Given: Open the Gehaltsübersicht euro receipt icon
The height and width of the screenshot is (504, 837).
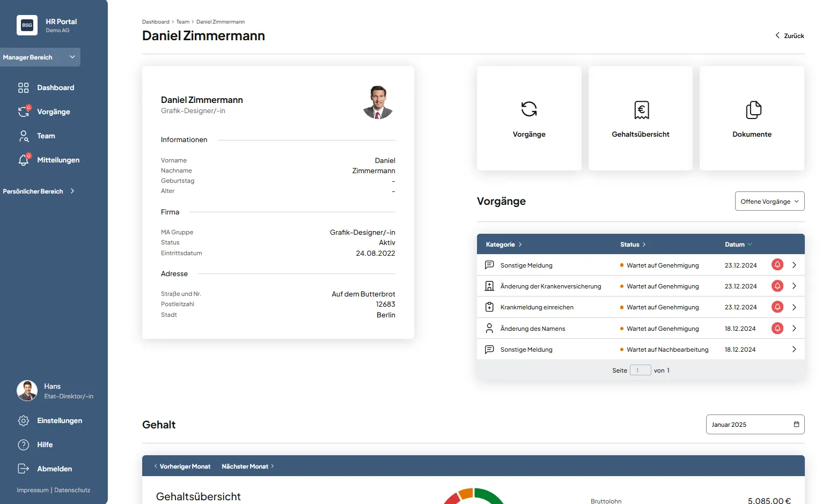Looking at the screenshot, I should 641,110.
